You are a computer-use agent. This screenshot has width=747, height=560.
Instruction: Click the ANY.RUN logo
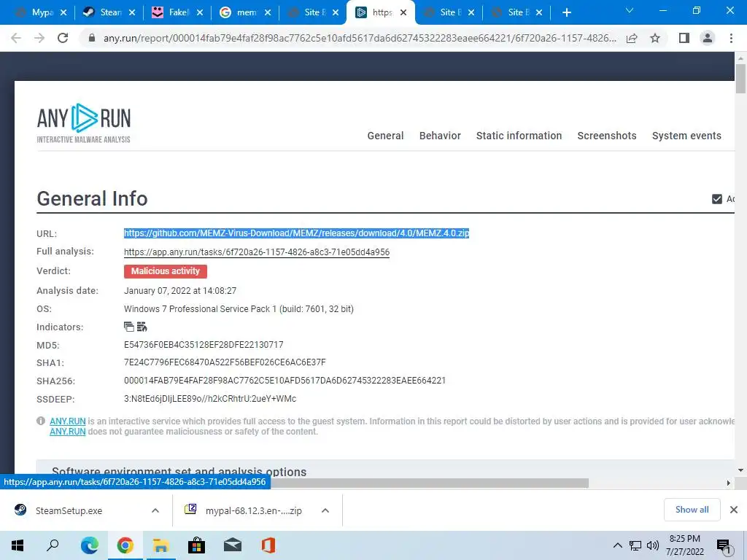tap(84, 122)
